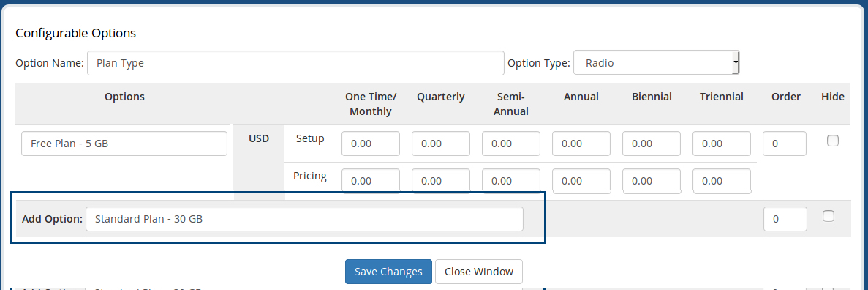Tick the Hide checkbox for Free Plan
Viewport: 868px width, 290px height.
pos(833,141)
